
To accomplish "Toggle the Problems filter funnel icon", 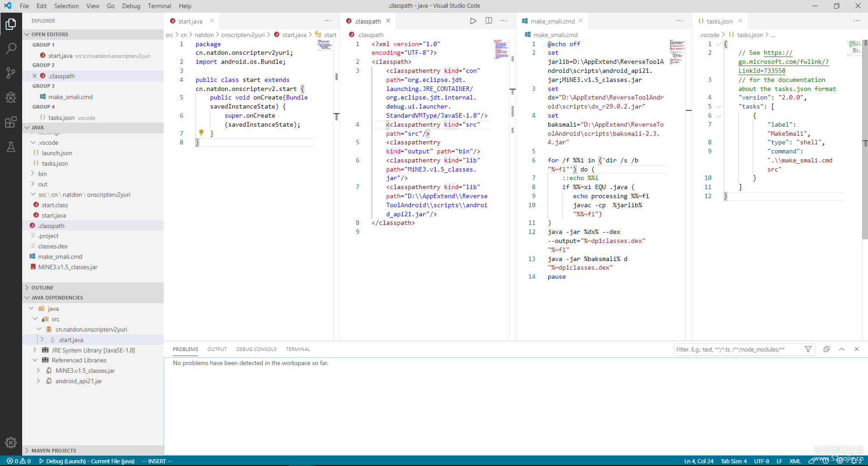I will tap(808, 349).
